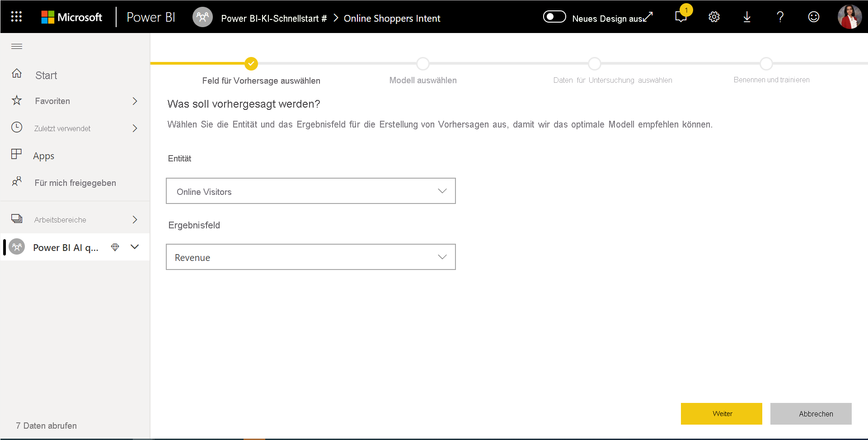Screen dimensions: 868x440
Task: Expand the Favoriten chevron
Action: click(x=135, y=101)
